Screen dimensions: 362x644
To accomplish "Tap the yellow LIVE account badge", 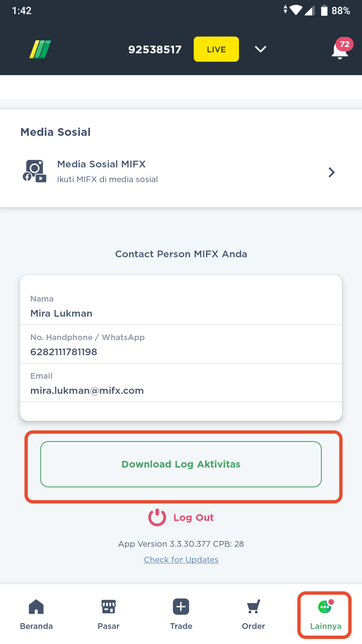I will click(x=216, y=49).
